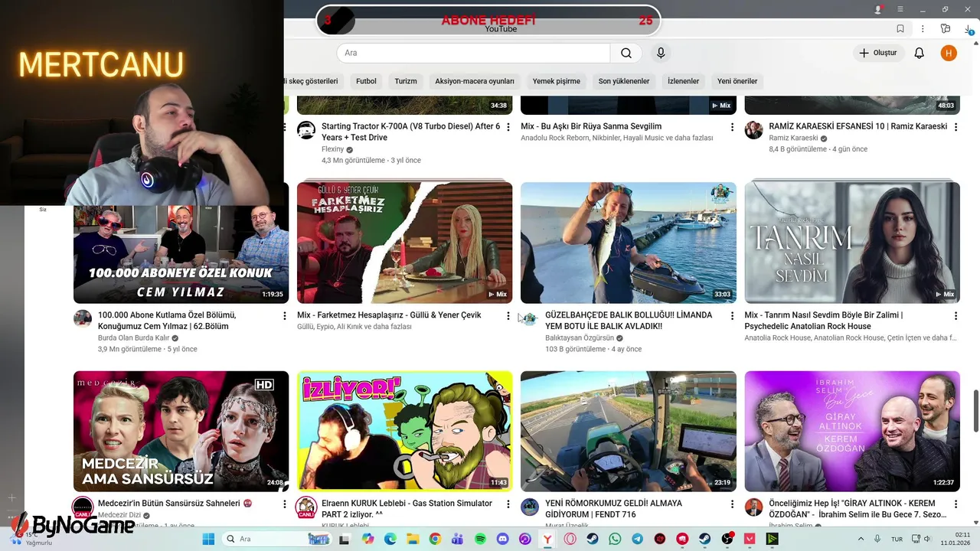Screen dimensions: 980x551
Task: Select the Yemek pişirme chip
Action: click(557, 81)
